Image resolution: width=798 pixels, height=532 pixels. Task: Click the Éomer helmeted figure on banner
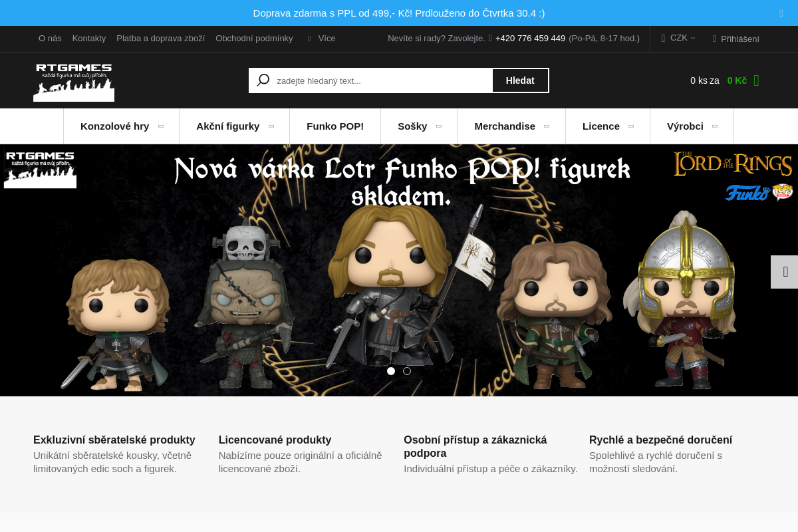click(x=680, y=299)
